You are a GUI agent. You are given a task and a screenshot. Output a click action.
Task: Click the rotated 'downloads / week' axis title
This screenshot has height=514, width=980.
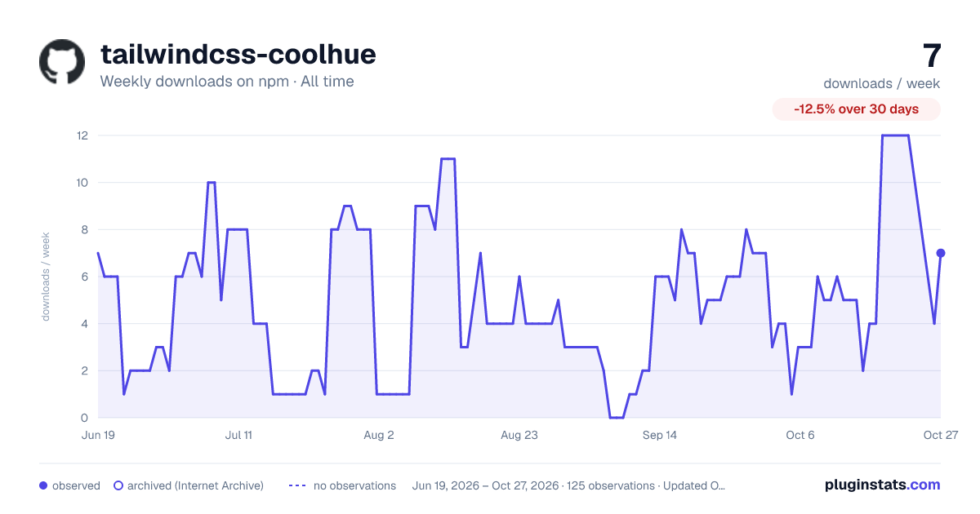[x=46, y=277]
